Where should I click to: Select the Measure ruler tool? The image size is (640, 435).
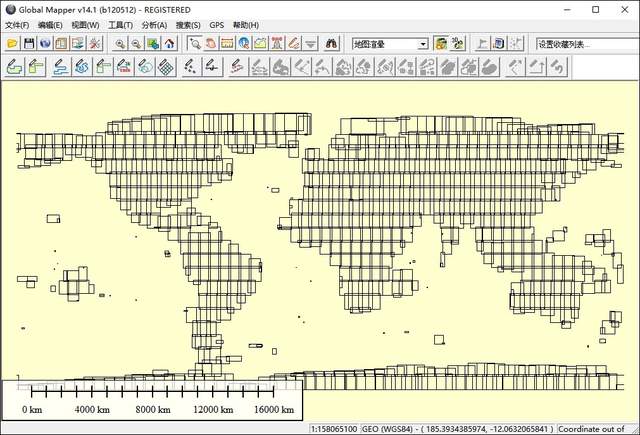(227, 44)
